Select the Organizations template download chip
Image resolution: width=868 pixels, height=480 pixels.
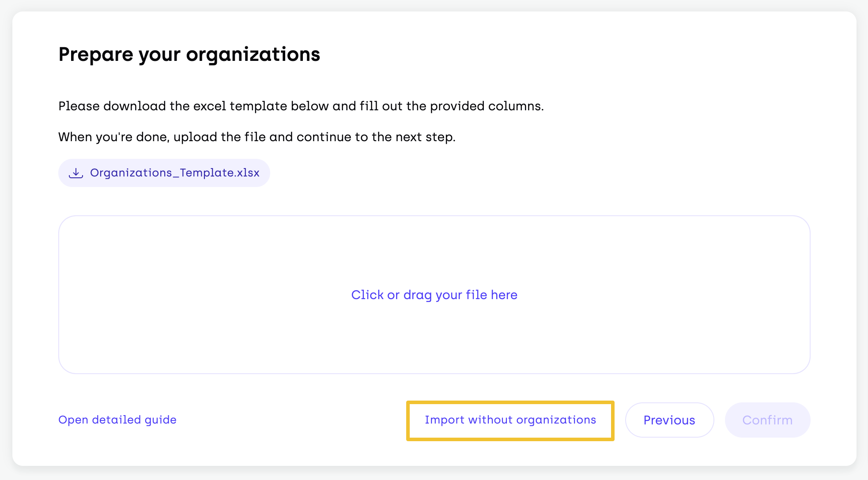(x=164, y=173)
